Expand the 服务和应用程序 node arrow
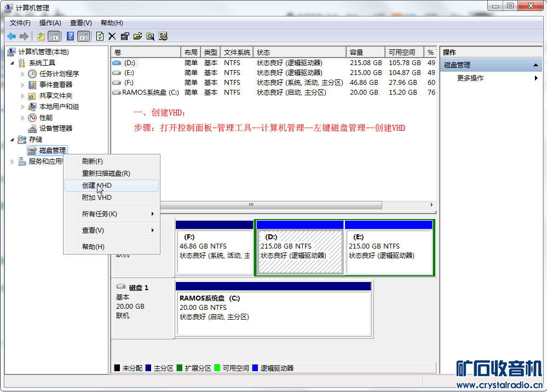The height and width of the screenshot is (392, 547). pyautogui.click(x=13, y=162)
